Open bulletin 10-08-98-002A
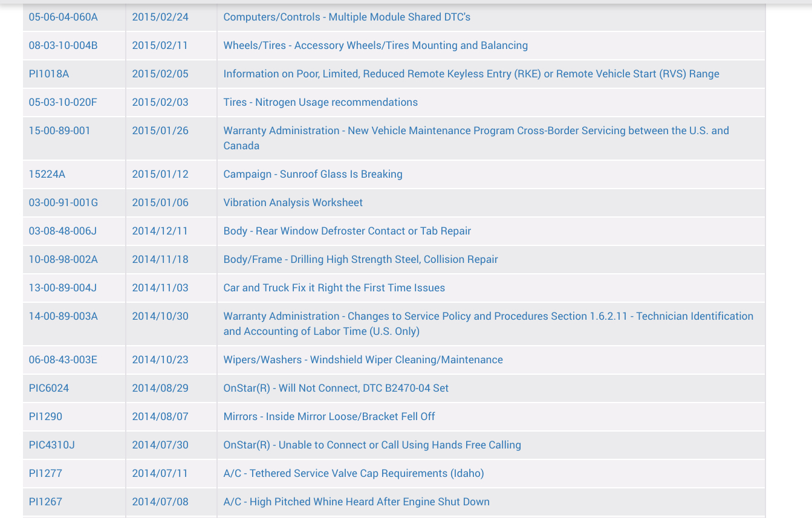Viewport: 812px width, 518px height. point(63,259)
